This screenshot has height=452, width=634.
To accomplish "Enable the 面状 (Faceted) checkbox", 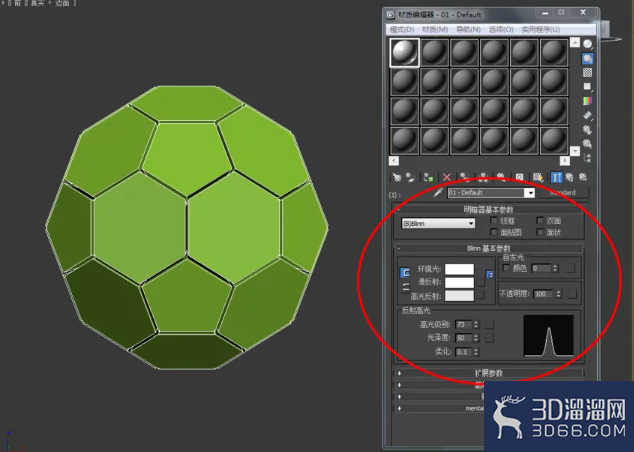I will coord(540,232).
